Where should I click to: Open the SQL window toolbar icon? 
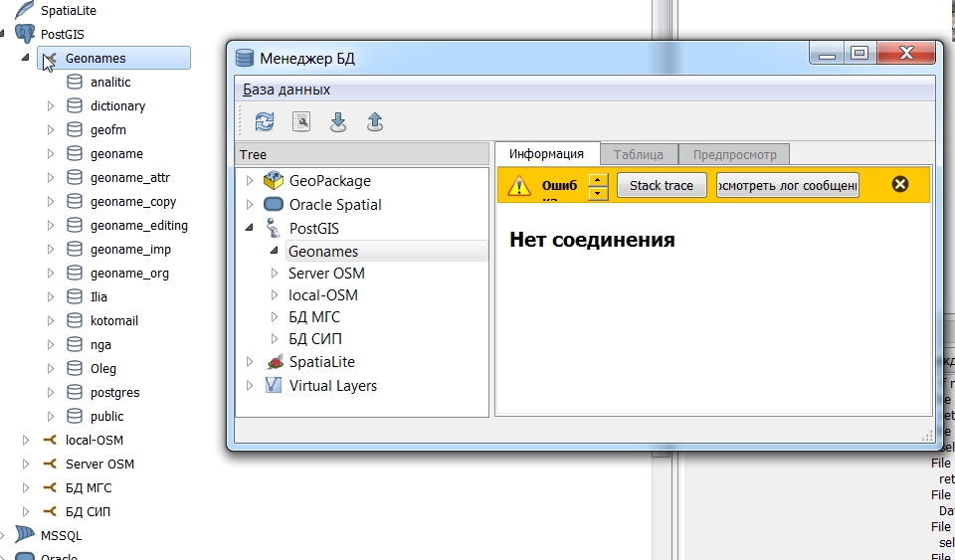(300, 121)
